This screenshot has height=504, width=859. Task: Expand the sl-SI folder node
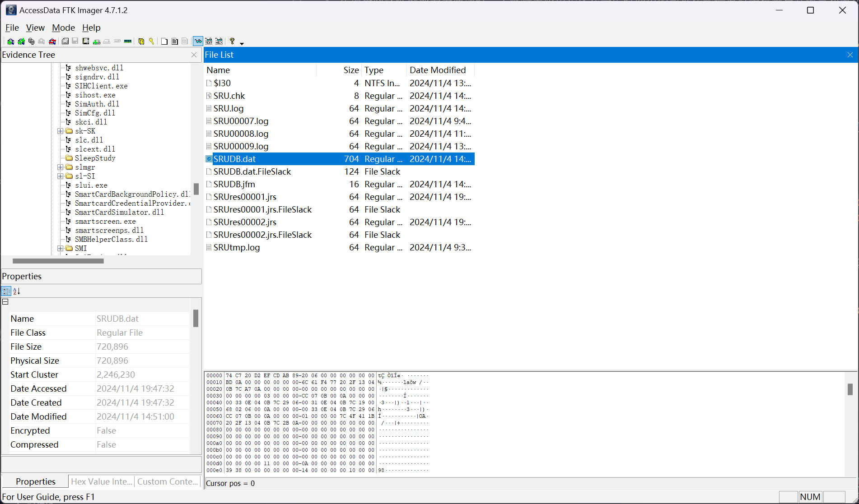coord(60,176)
